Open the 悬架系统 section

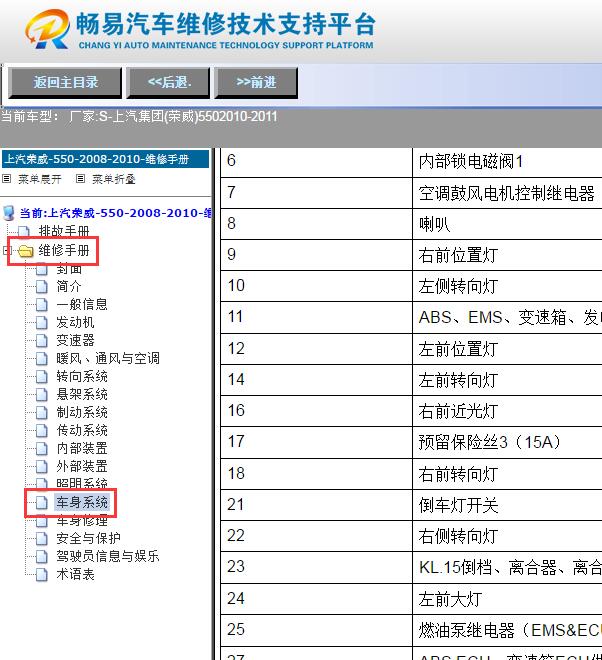(x=82, y=394)
